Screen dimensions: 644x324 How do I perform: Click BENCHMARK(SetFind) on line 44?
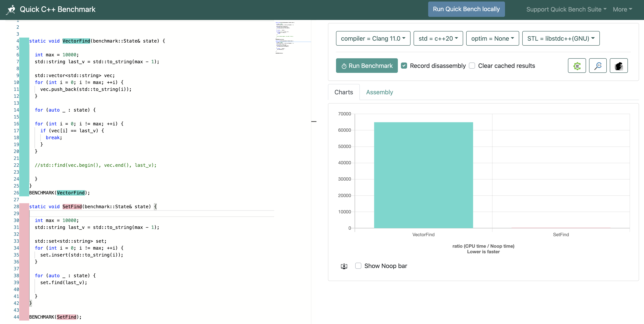tap(55, 317)
